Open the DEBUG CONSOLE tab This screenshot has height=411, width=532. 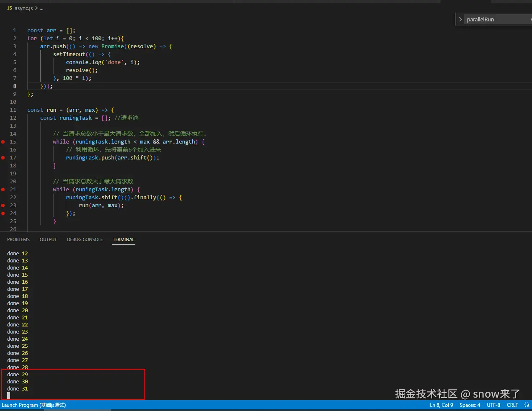pyautogui.click(x=85, y=239)
